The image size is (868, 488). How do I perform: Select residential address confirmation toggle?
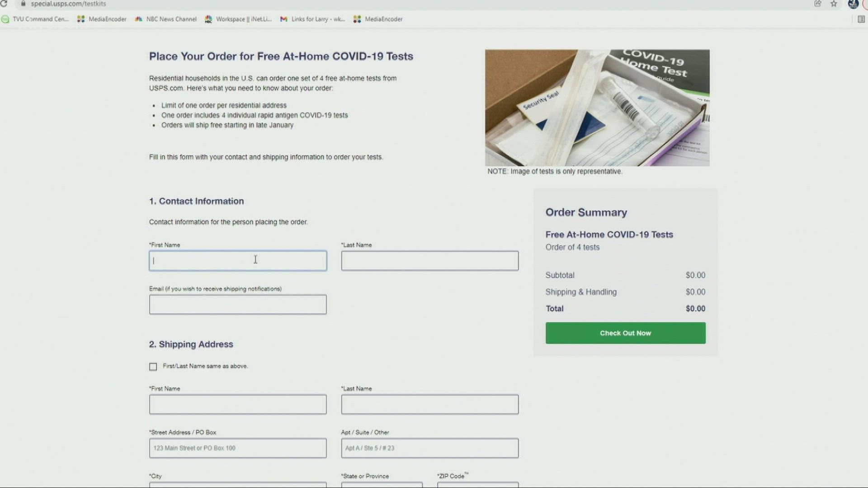pos(153,366)
